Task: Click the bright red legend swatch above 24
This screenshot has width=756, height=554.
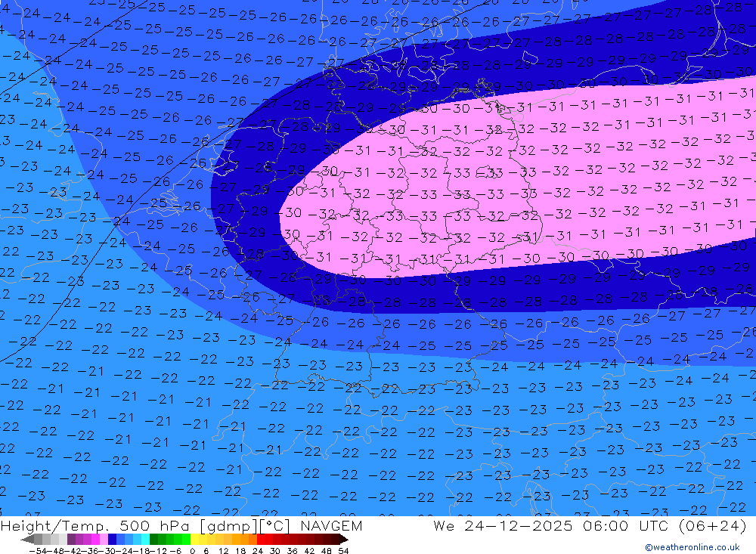Action: coord(260,539)
